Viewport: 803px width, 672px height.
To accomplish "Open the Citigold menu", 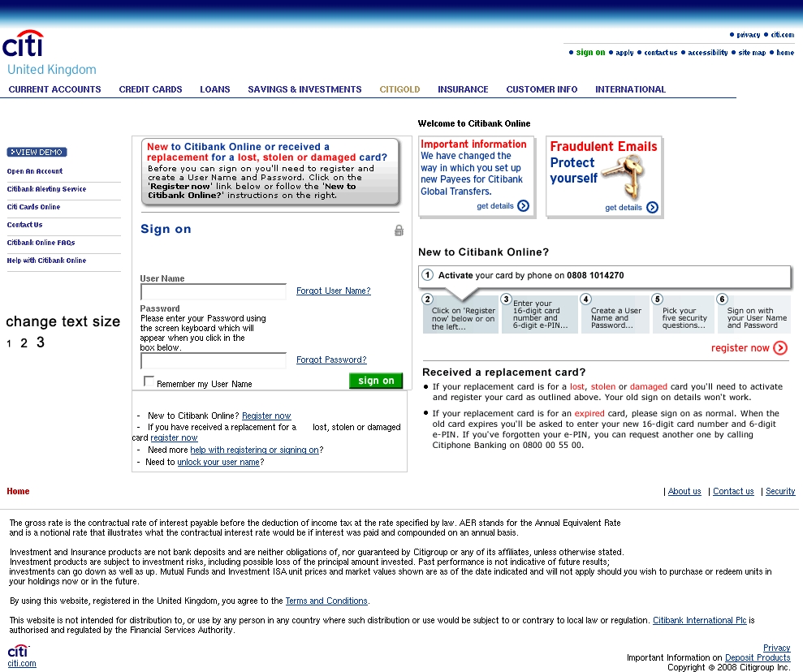I will click(x=399, y=89).
